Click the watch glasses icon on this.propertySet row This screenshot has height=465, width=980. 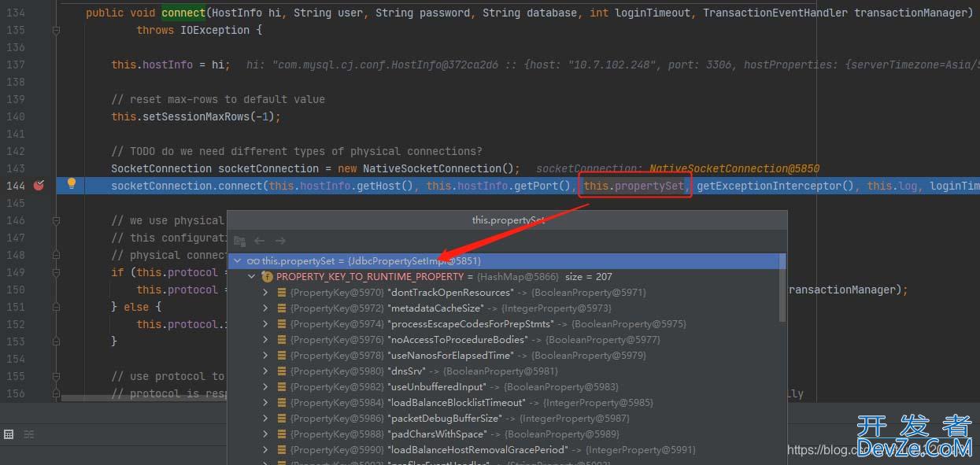[253, 261]
